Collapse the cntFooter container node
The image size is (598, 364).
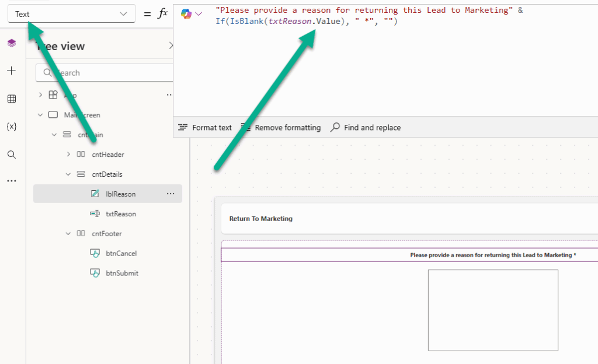pyautogui.click(x=68, y=234)
